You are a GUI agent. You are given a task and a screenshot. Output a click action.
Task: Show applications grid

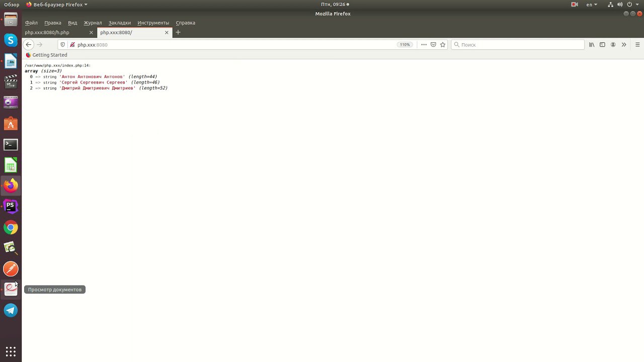tap(11, 351)
